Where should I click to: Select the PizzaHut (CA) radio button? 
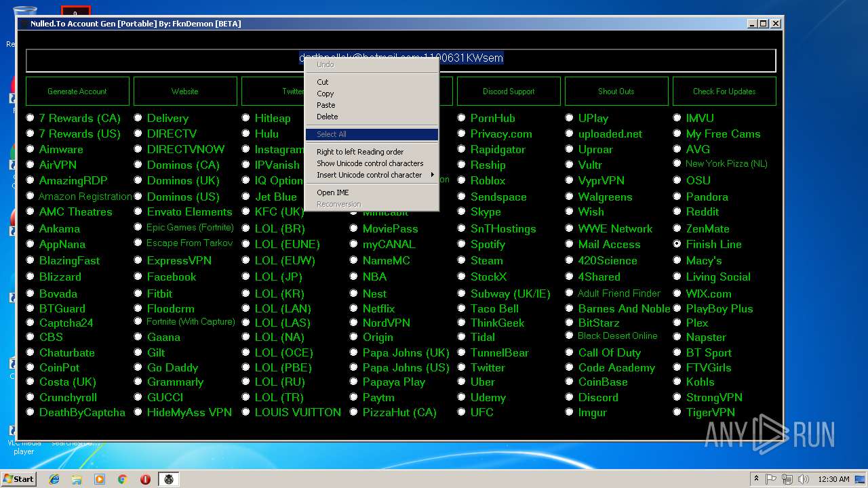tap(353, 412)
